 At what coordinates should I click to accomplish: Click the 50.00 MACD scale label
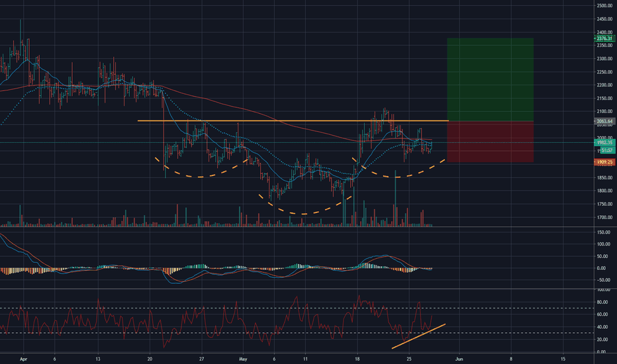[x=601, y=257]
